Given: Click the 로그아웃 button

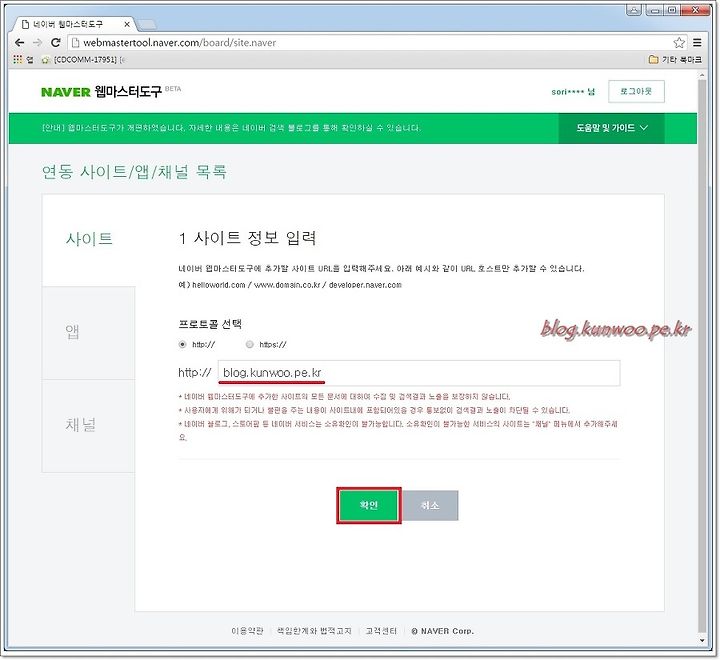Looking at the screenshot, I should (636, 91).
